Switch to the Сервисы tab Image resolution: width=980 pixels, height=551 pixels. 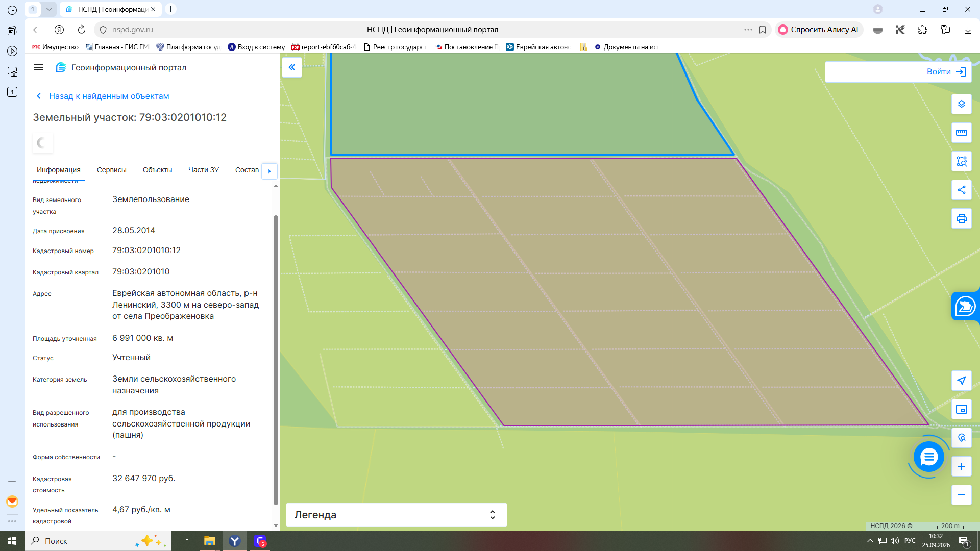click(x=111, y=170)
